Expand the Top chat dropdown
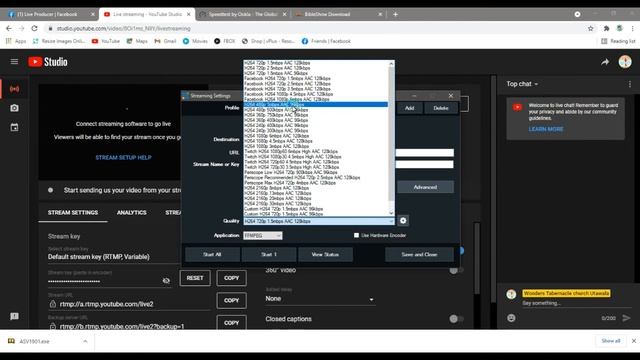The image size is (640, 360). (522, 84)
